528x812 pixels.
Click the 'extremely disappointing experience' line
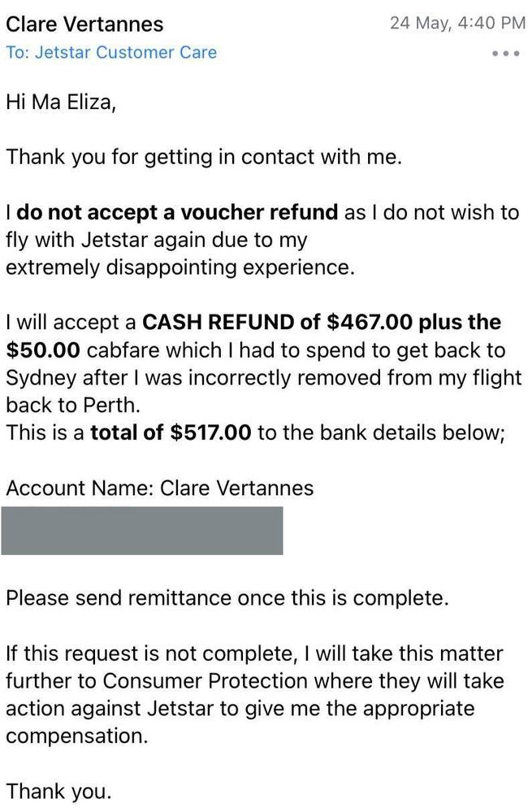pos(180,267)
